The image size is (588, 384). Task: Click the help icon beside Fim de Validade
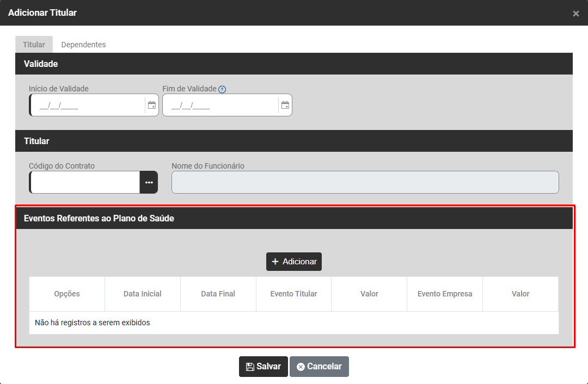[x=222, y=90]
